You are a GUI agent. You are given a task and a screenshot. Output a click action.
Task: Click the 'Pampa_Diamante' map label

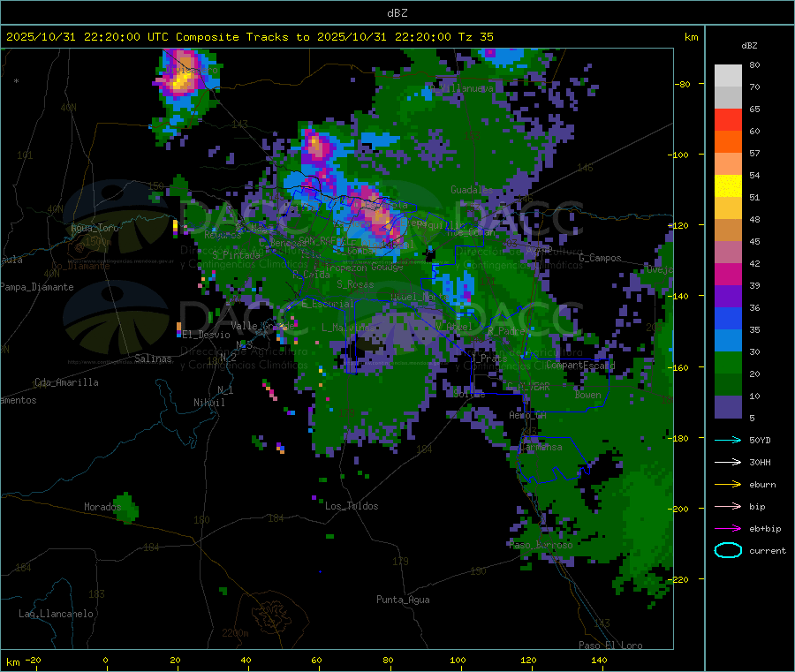click(36, 287)
